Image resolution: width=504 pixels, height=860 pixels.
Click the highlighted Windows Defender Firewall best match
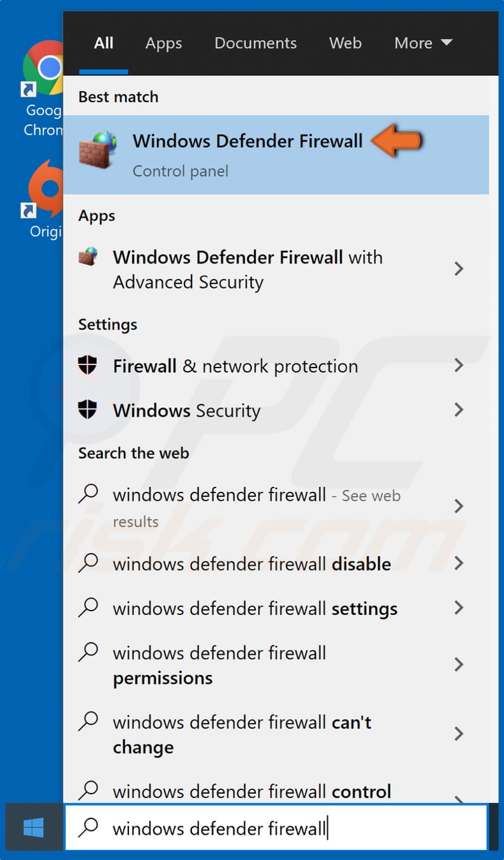248,141
